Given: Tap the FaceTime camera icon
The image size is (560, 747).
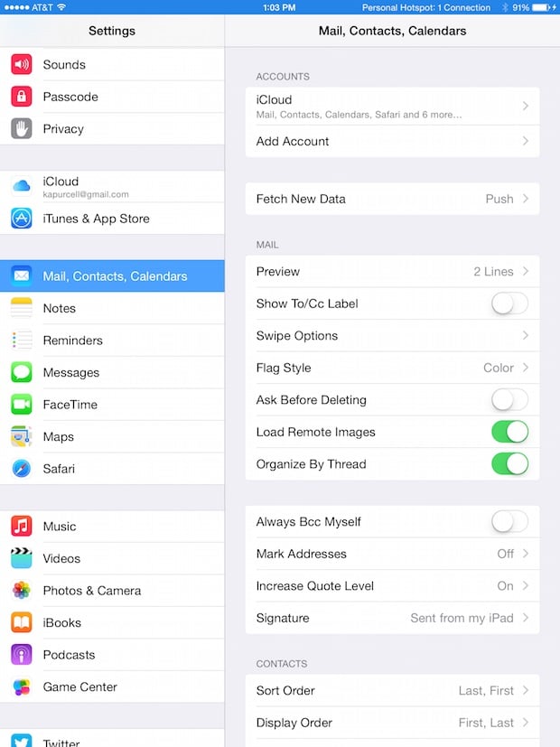Looking at the screenshot, I should (22, 405).
